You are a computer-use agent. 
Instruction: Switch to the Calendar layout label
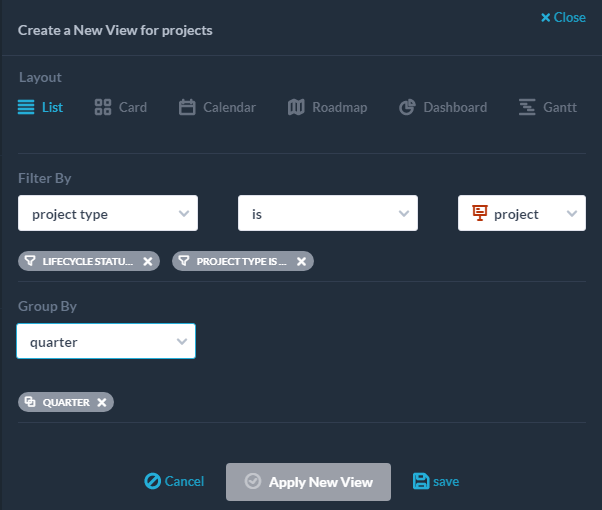(229, 107)
